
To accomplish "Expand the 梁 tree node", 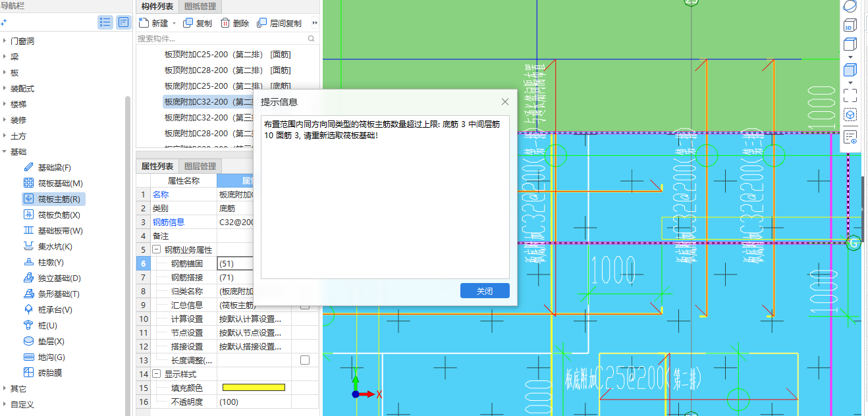I will (4, 57).
